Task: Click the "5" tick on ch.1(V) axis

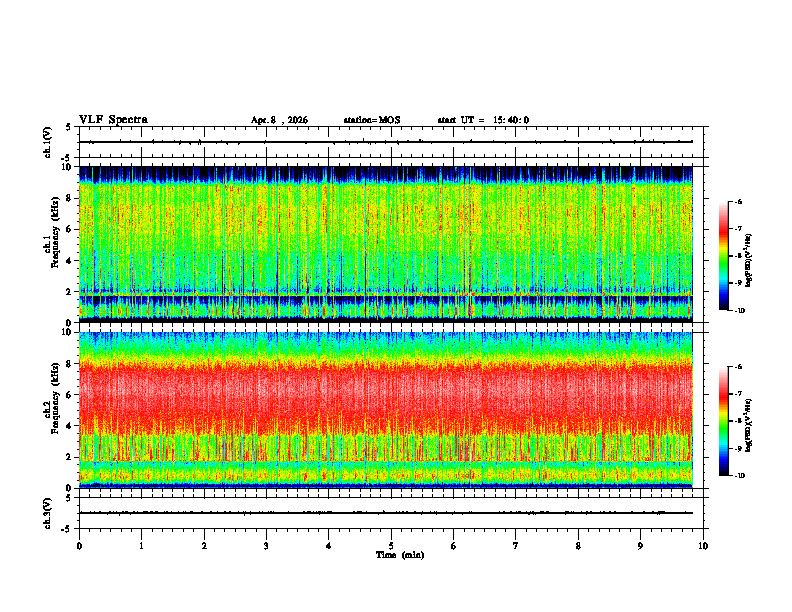Action: click(68, 127)
